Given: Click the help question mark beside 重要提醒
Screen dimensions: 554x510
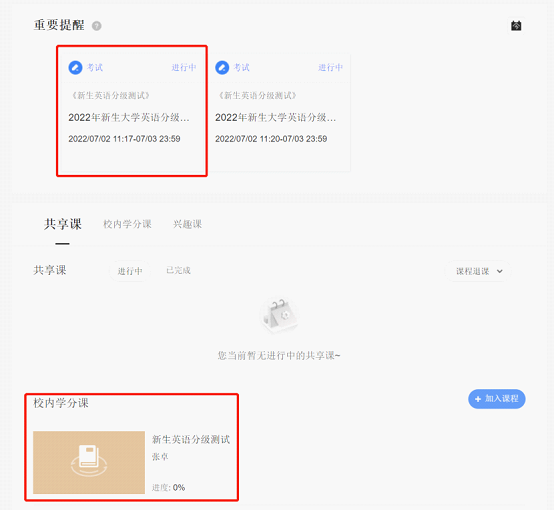Looking at the screenshot, I should point(96,26).
